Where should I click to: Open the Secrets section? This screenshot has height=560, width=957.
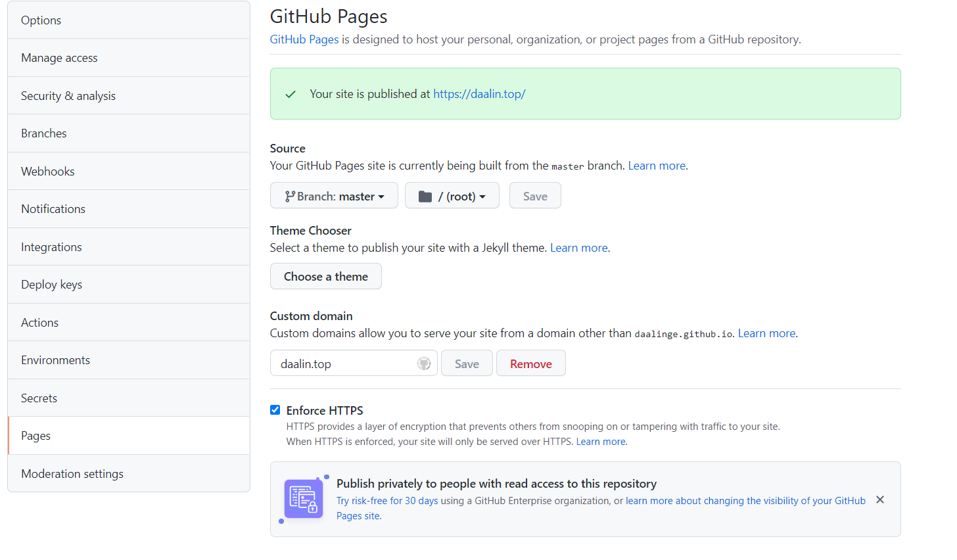pos(129,398)
